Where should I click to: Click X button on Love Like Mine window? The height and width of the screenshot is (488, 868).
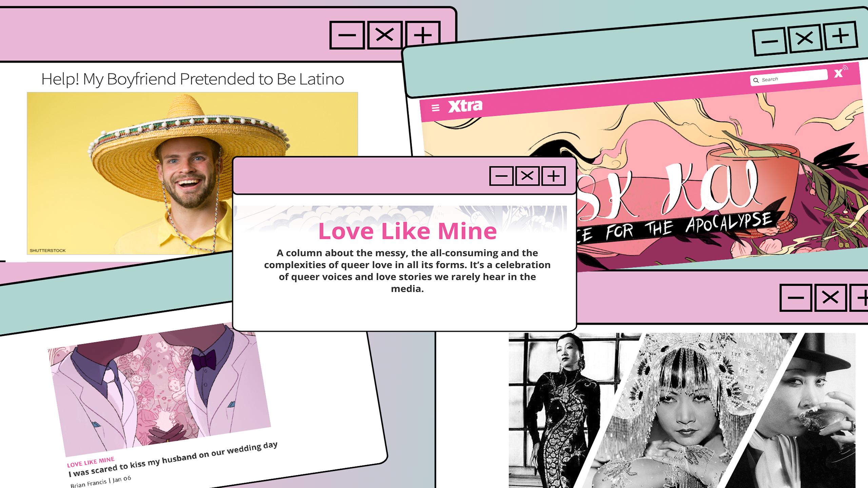(x=527, y=176)
